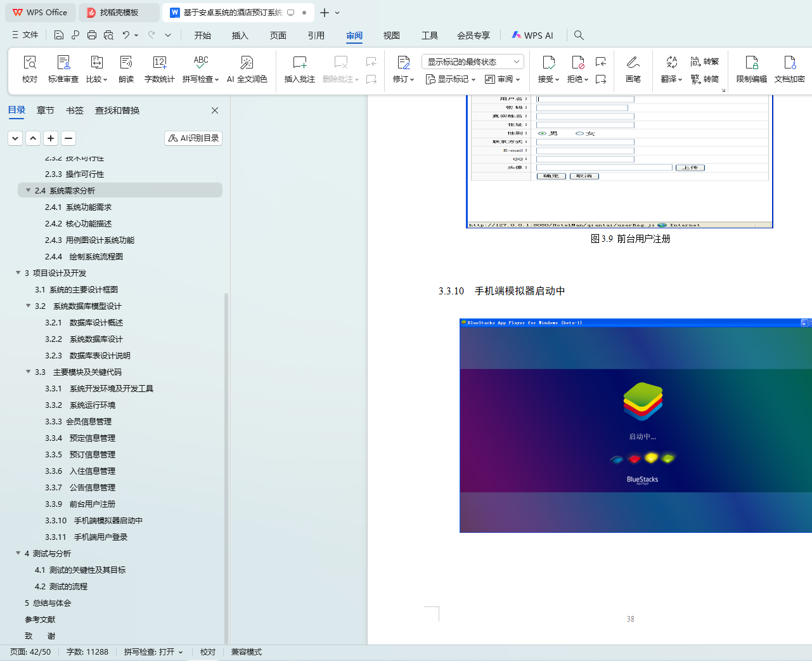
Task: Click the remove heading minus button
Action: (x=68, y=138)
